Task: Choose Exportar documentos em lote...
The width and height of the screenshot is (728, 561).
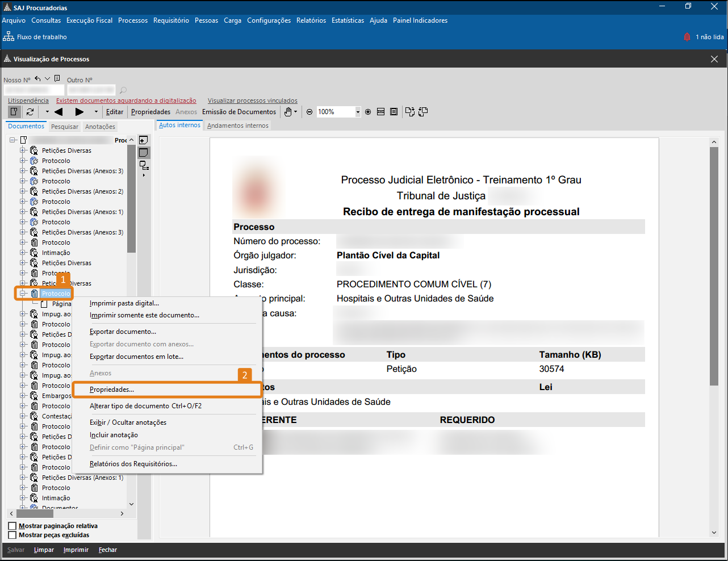Action: [136, 357]
